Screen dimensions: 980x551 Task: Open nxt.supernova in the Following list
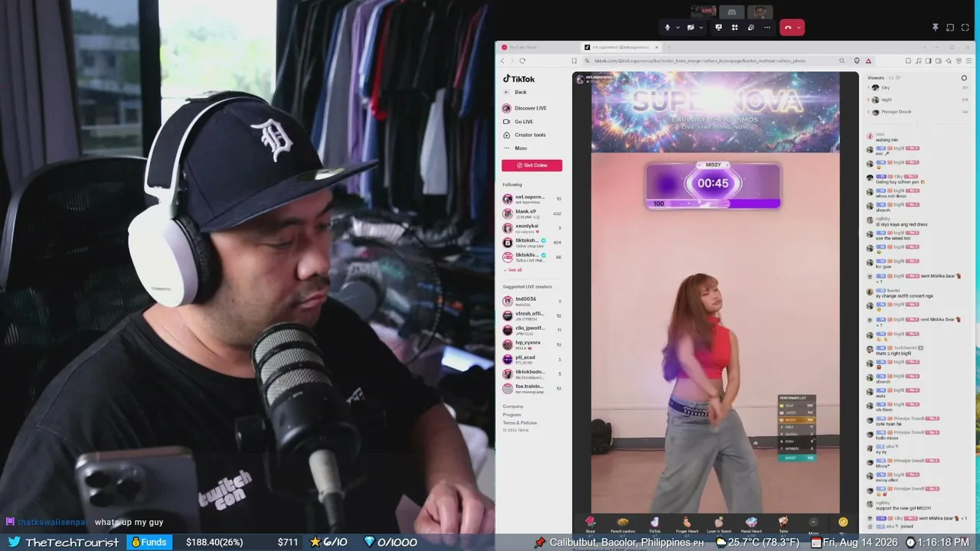pyautogui.click(x=532, y=199)
